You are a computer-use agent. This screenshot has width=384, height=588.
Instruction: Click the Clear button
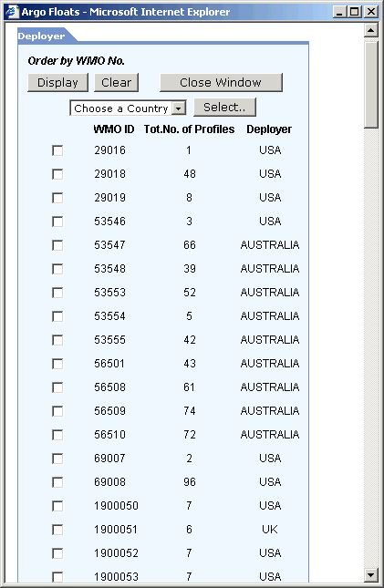[x=117, y=82]
